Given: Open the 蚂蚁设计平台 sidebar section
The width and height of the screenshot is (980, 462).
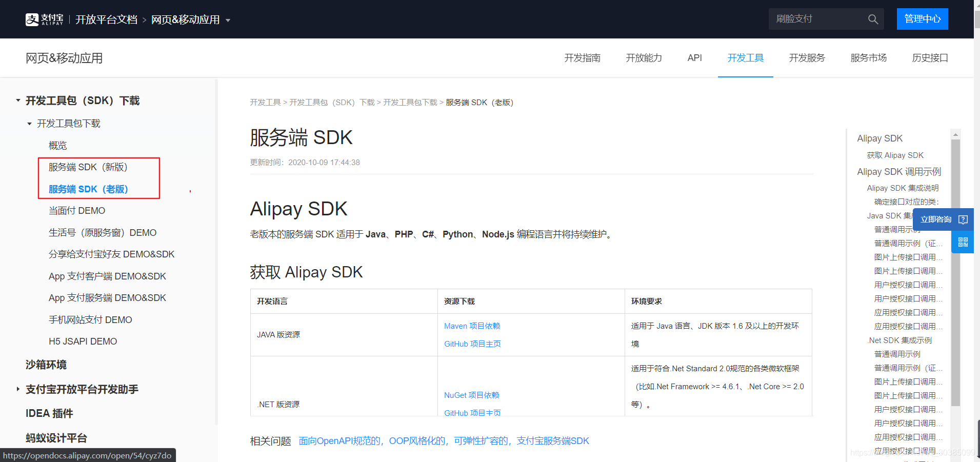Looking at the screenshot, I should click(56, 438).
